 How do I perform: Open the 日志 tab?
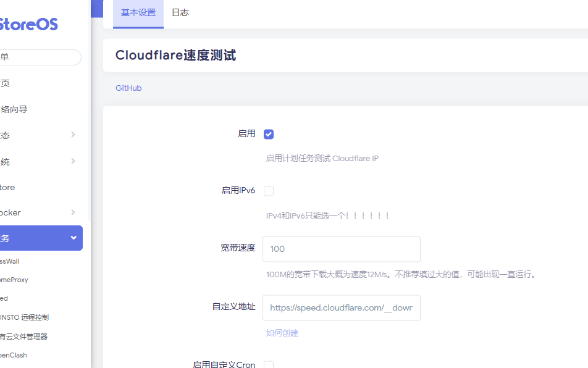[180, 13]
